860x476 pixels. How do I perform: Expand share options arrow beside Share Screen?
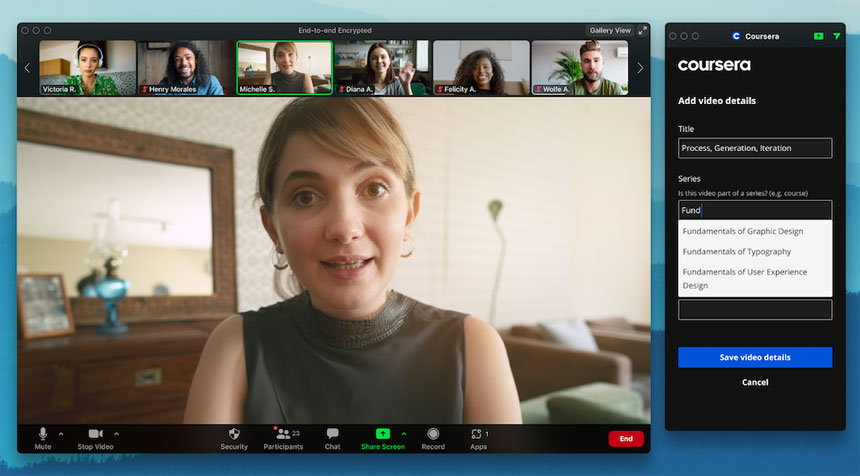coord(403,434)
